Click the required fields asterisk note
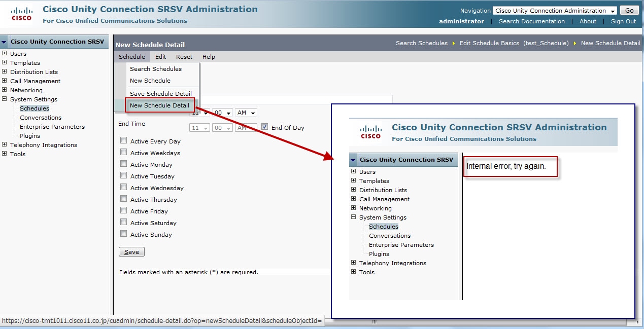This screenshot has width=644, height=329. [x=189, y=272]
